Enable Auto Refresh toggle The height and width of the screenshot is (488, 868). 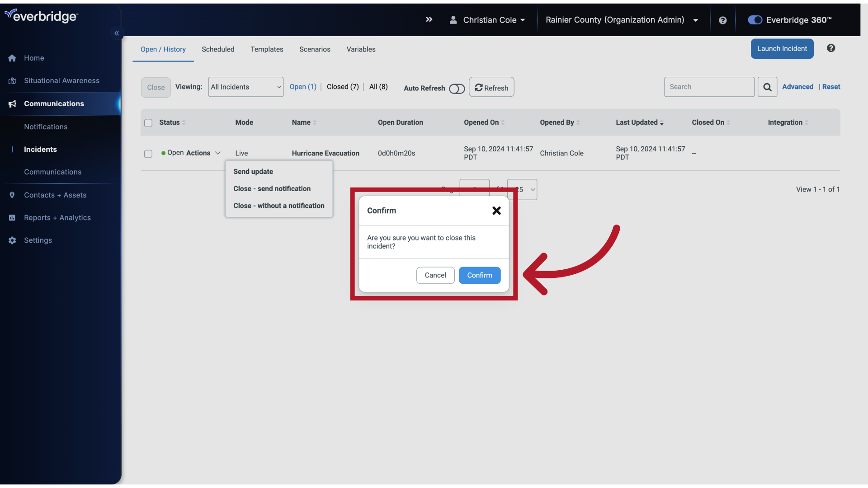(457, 89)
